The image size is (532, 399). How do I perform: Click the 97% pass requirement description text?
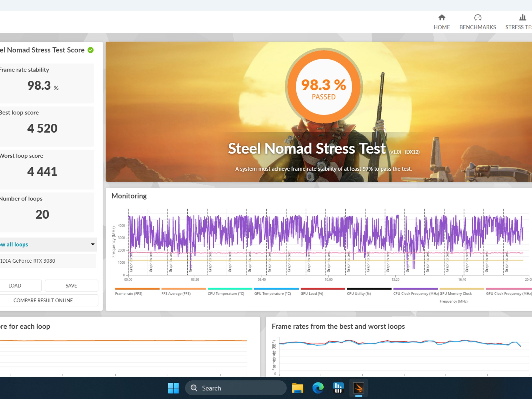tap(324, 169)
